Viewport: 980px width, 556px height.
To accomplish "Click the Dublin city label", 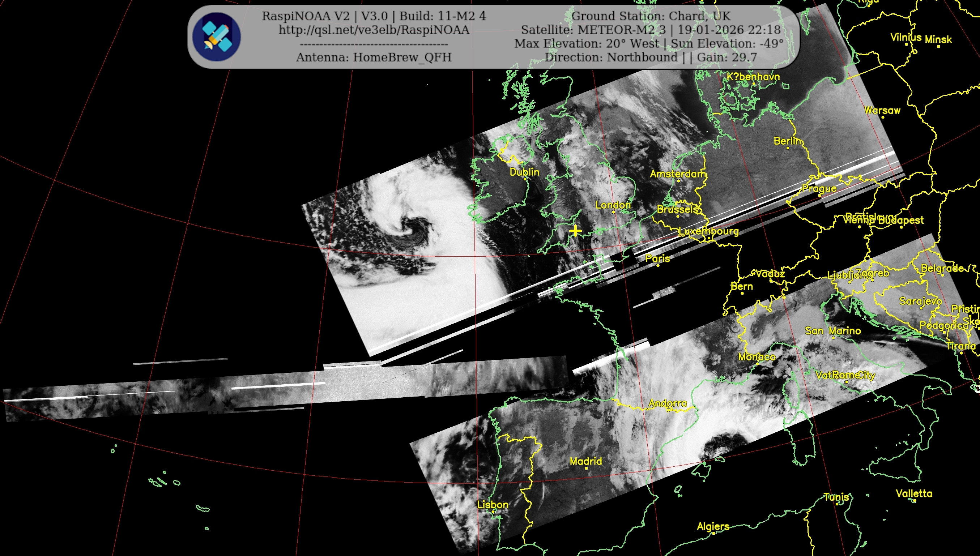I will [524, 172].
